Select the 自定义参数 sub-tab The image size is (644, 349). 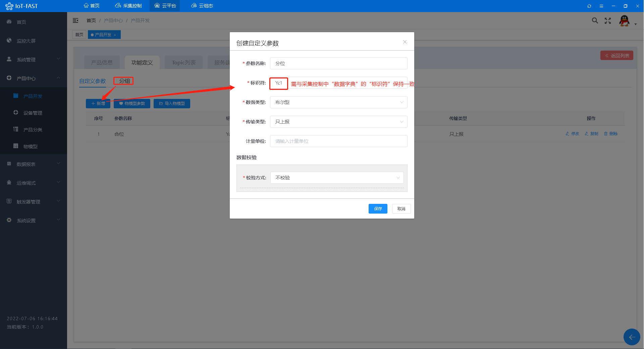(93, 81)
